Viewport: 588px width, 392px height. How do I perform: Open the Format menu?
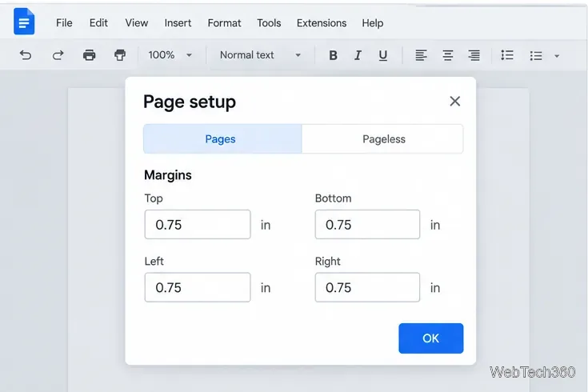point(224,23)
